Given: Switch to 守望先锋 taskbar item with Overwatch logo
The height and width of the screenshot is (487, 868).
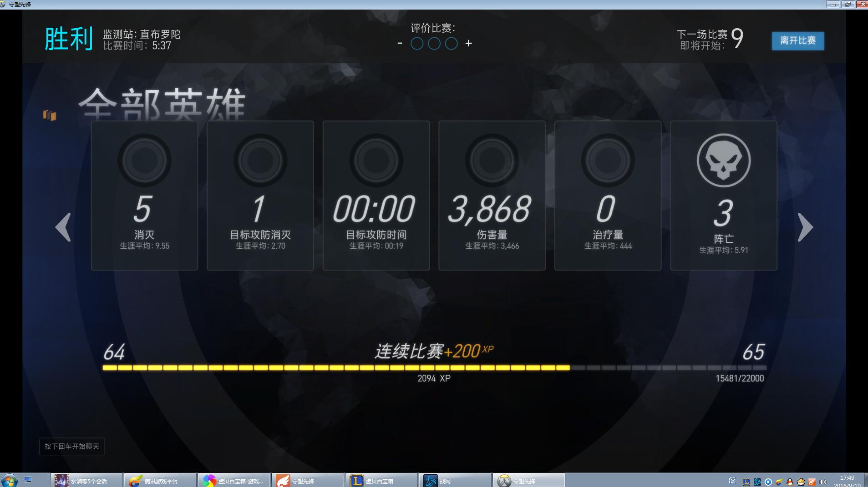Looking at the screenshot, I should [x=529, y=481].
